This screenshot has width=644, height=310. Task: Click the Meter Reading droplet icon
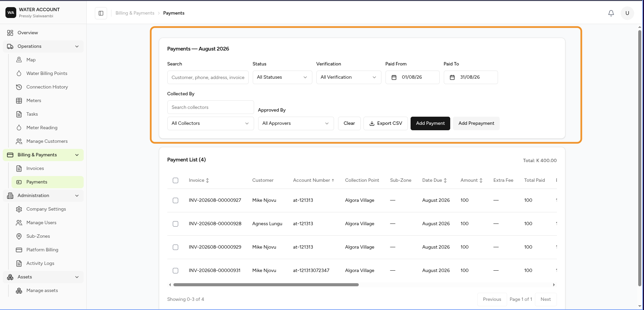pos(19,128)
